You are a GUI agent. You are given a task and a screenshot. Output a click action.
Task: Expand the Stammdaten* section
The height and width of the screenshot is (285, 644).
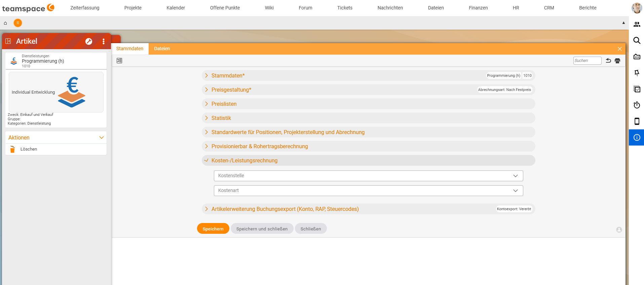pyautogui.click(x=368, y=75)
